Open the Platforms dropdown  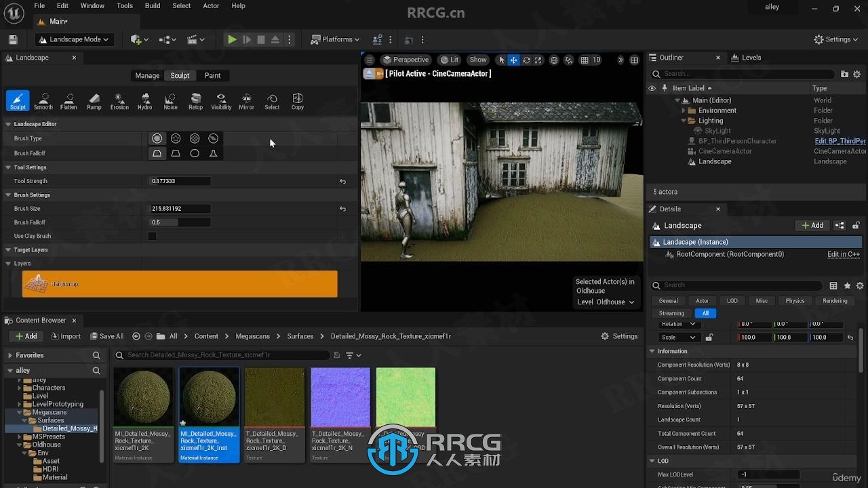point(335,39)
